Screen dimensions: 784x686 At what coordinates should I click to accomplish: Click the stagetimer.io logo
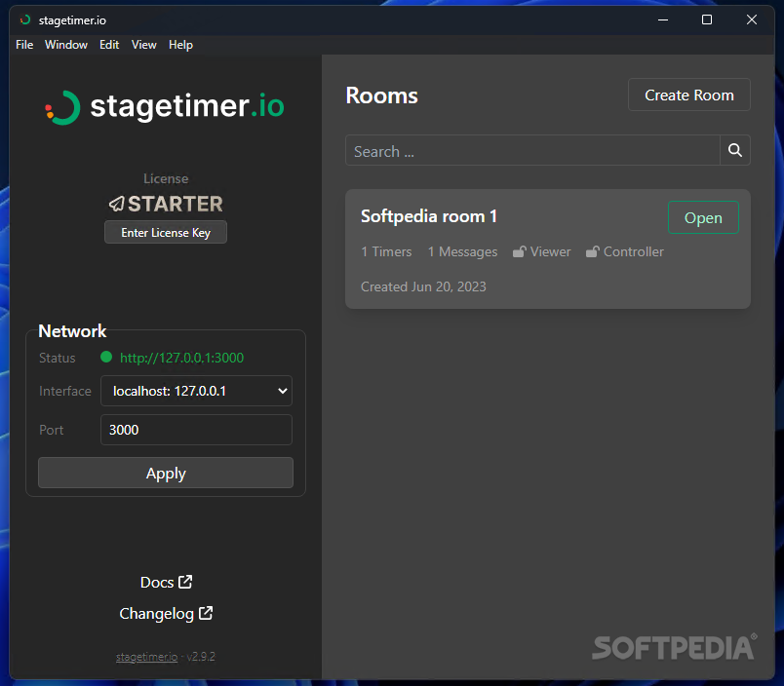165,107
